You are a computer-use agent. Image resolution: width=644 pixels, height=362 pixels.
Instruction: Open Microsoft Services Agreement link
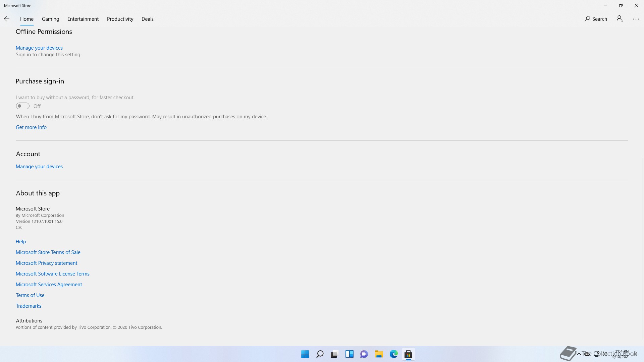[49, 285]
